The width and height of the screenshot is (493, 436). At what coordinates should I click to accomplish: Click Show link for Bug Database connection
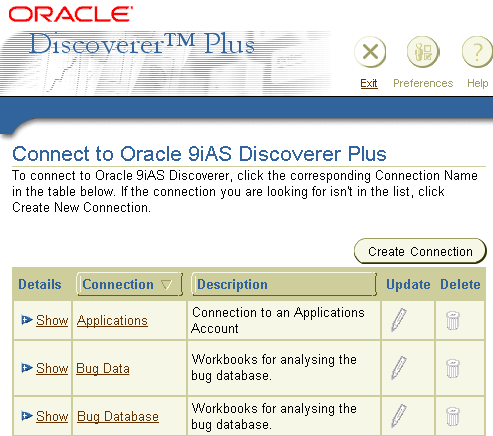coord(52,416)
